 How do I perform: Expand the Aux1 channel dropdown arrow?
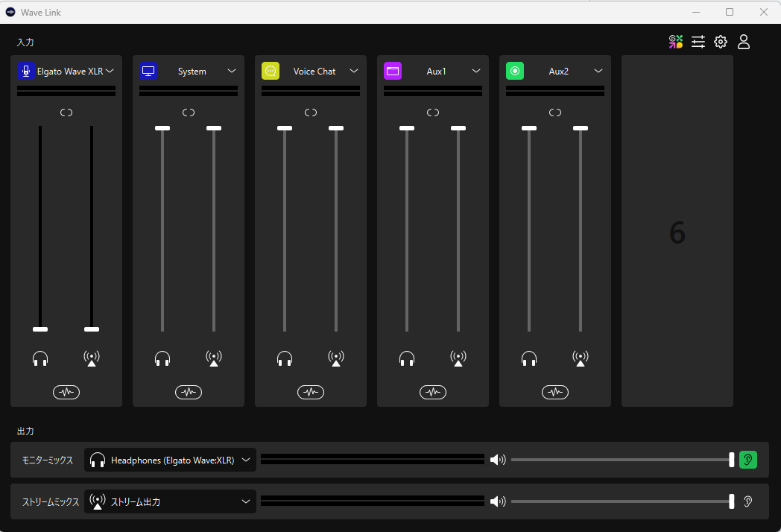pyautogui.click(x=476, y=71)
